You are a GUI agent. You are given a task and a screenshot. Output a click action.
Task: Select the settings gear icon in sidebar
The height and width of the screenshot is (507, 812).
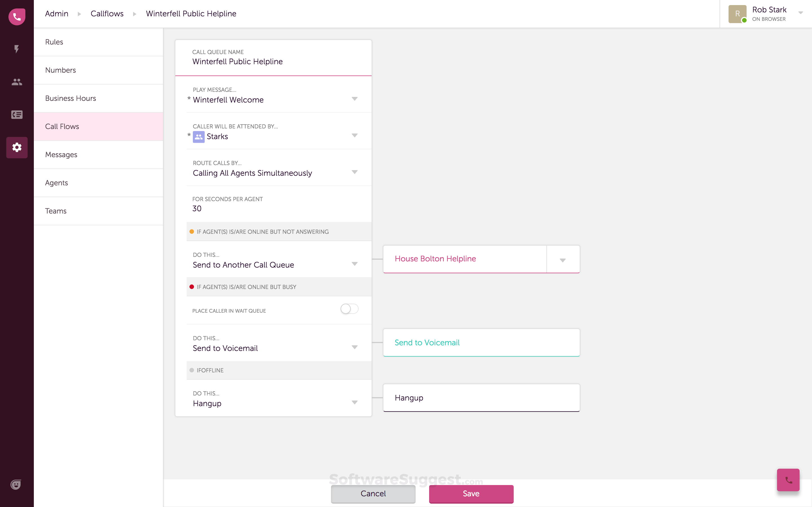tap(17, 148)
